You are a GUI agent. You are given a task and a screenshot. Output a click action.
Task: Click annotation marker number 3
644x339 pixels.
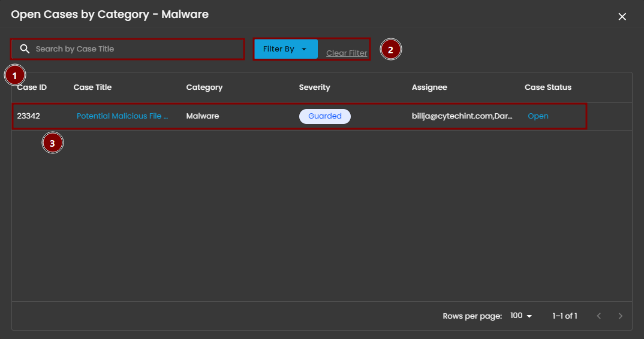[52, 144]
